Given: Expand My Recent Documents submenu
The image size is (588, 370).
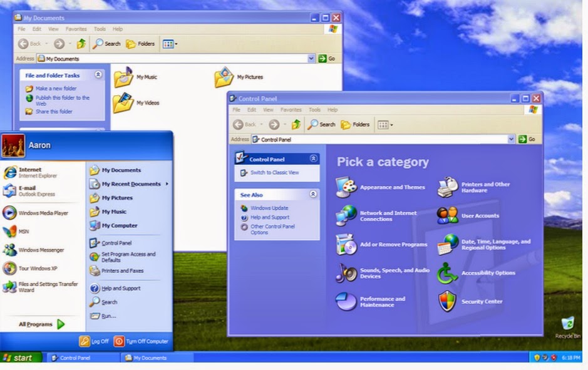Looking at the screenshot, I should tap(167, 184).
